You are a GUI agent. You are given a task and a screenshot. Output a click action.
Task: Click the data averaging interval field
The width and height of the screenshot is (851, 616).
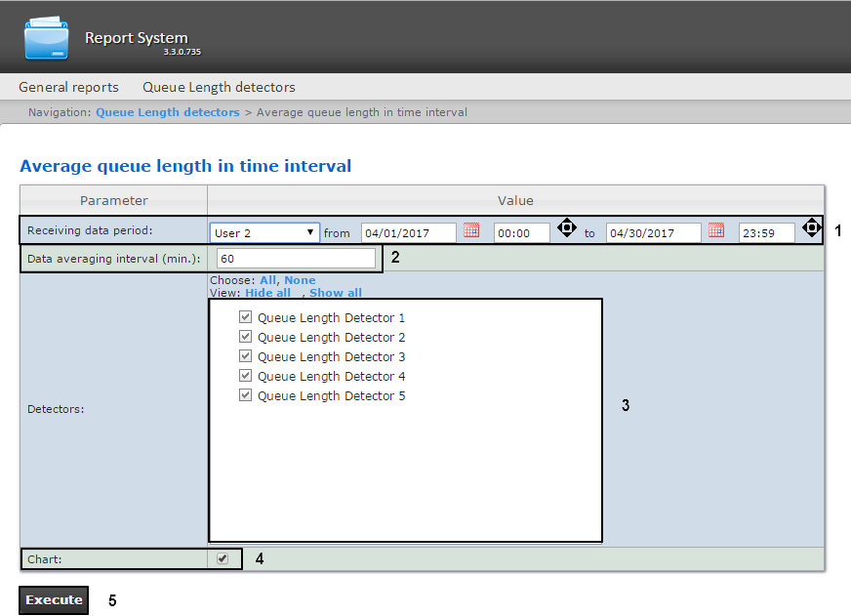(x=295, y=259)
